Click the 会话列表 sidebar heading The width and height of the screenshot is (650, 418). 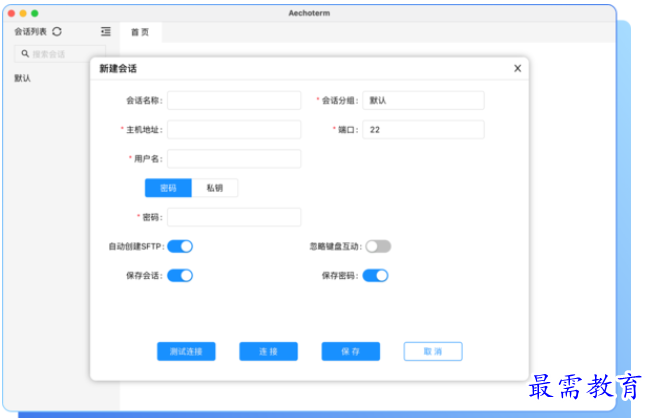[31, 32]
